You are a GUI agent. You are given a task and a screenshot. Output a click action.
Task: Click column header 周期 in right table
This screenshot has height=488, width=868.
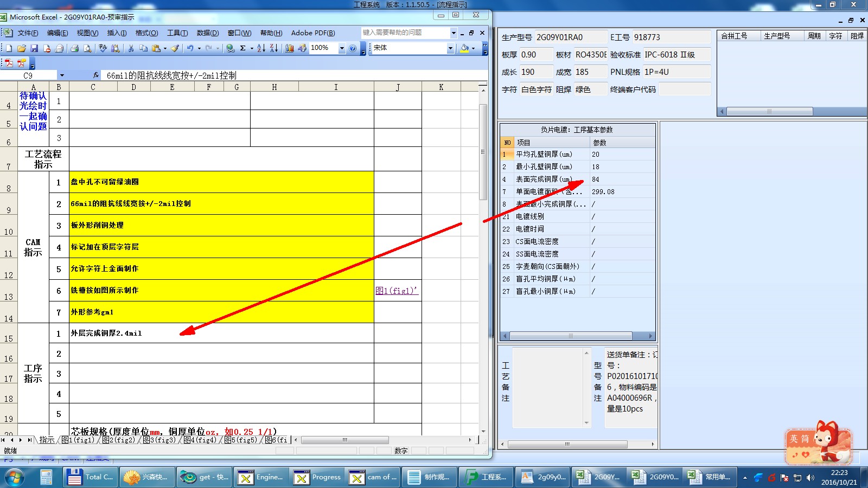click(814, 36)
